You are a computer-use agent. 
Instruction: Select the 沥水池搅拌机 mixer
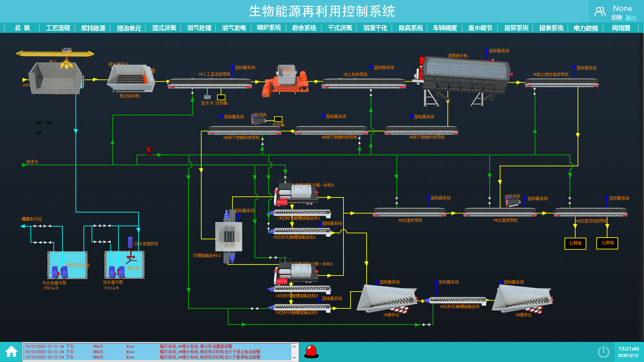coord(131,250)
